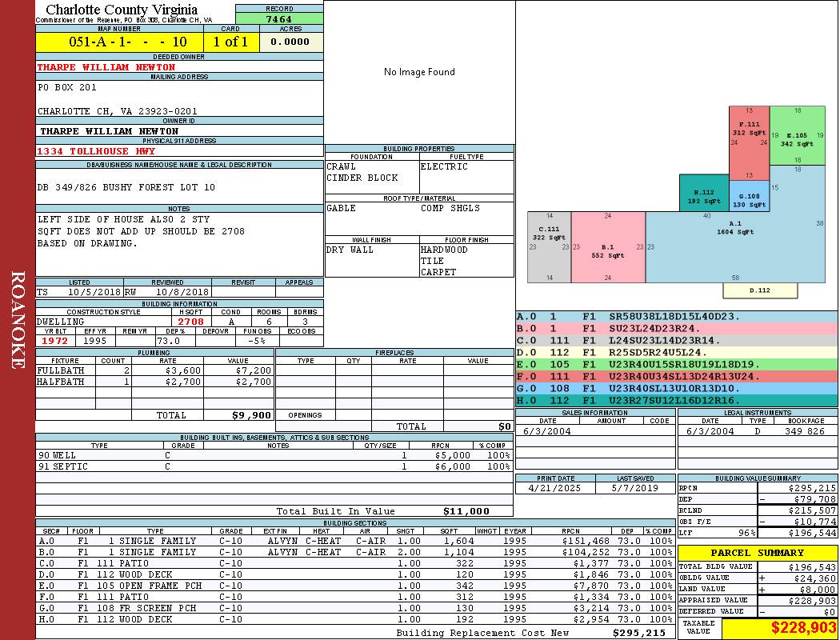Click the yellow PARCEL SUMMARY header
Viewport: 840px width, 640px height.
758,553
